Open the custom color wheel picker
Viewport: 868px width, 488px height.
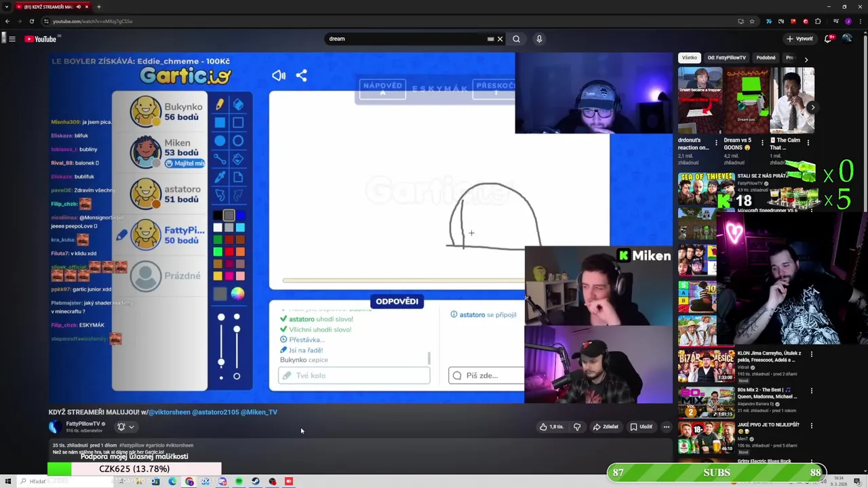tap(237, 293)
